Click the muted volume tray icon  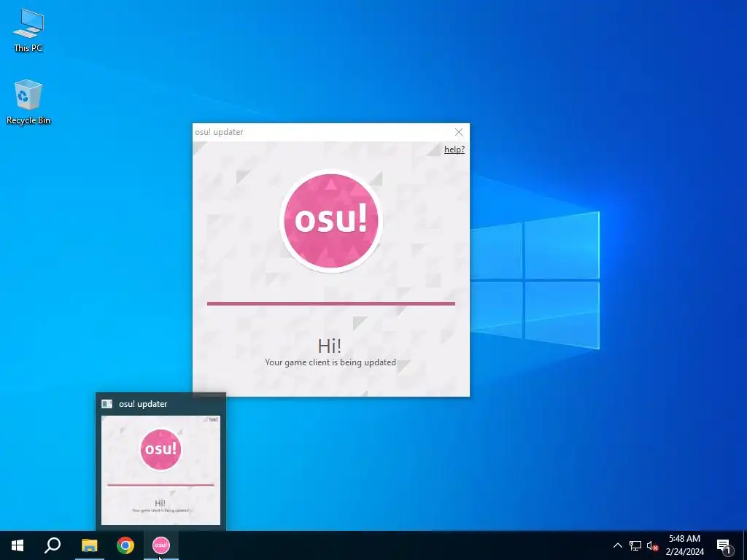[652, 545]
